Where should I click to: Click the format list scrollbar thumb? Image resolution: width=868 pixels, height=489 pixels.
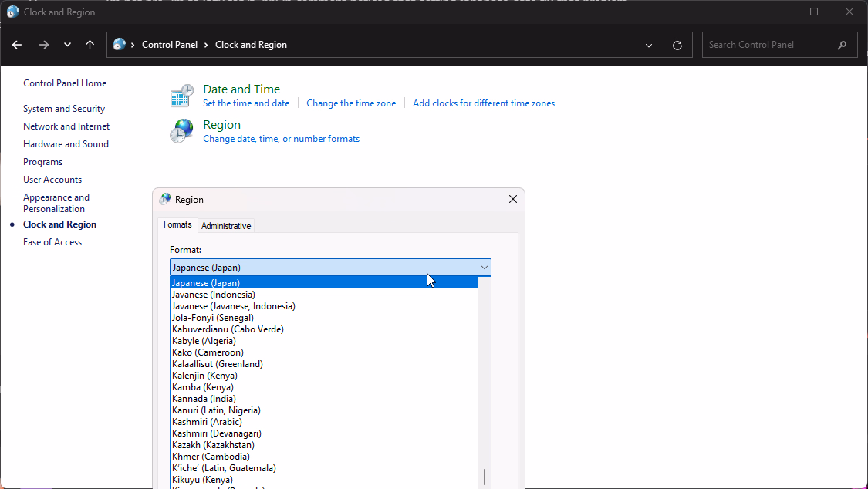pos(485,477)
